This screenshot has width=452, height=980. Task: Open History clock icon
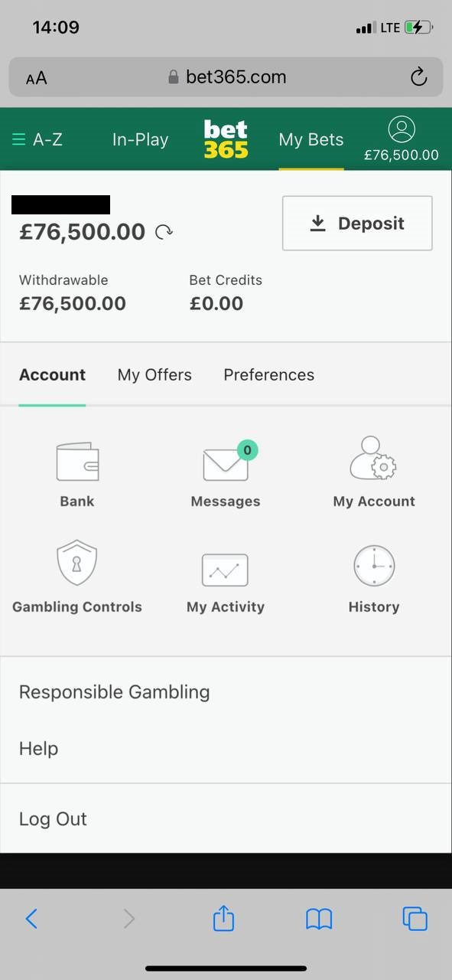pyautogui.click(x=374, y=567)
